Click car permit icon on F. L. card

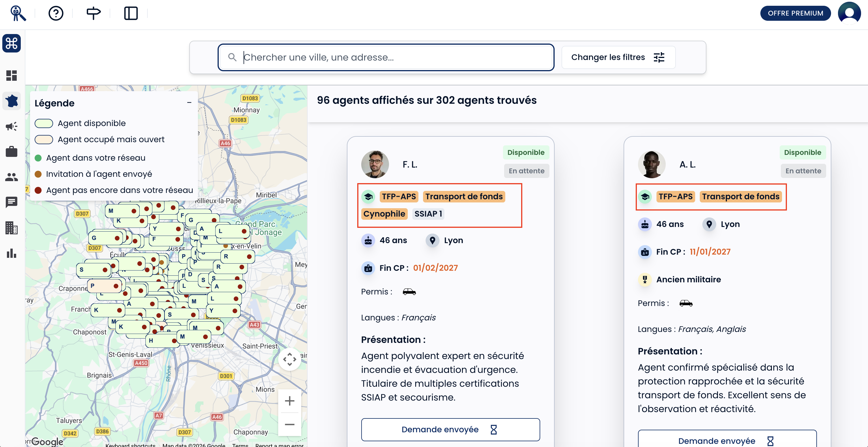coord(409,292)
